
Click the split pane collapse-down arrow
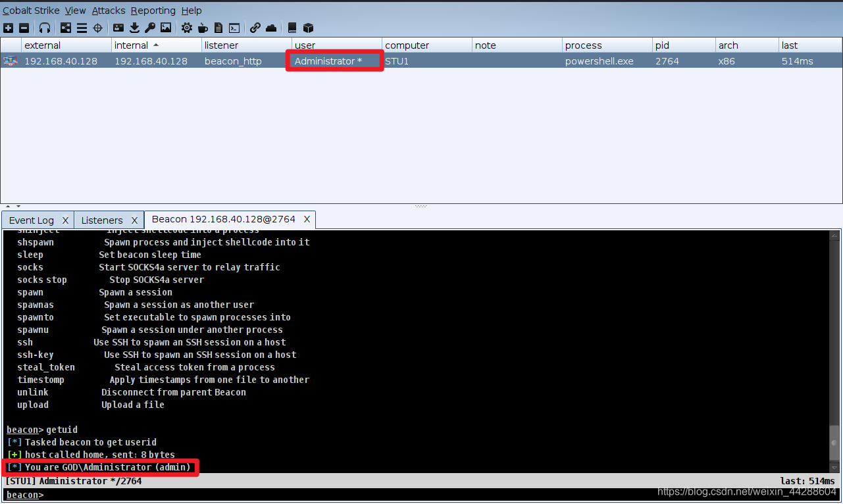(18, 207)
